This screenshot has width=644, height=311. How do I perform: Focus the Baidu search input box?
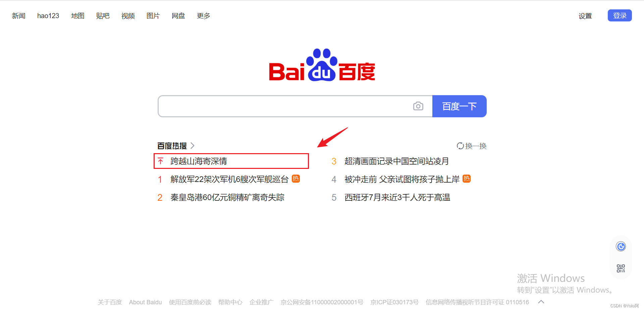click(285, 106)
